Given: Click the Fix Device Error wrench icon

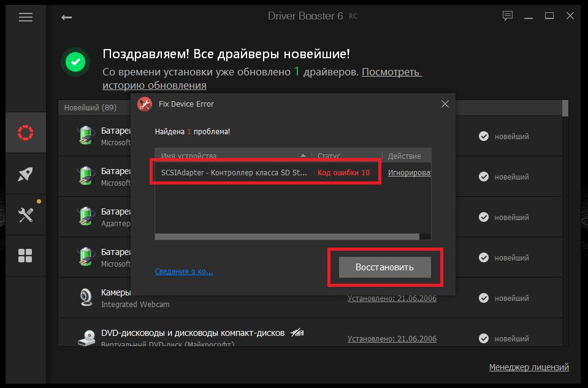Looking at the screenshot, I should 144,104.
